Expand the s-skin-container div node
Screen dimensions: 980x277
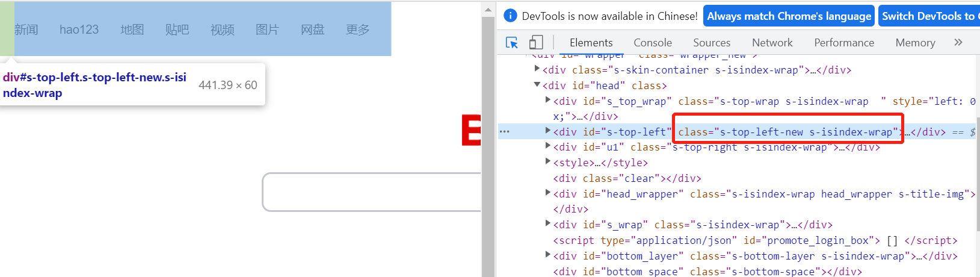tap(537, 69)
